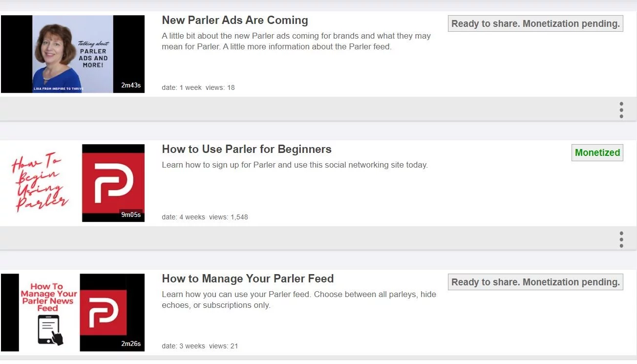Click the text 'date: 3 weeks views: 21'
This screenshot has width=637, height=364.
tap(200, 346)
